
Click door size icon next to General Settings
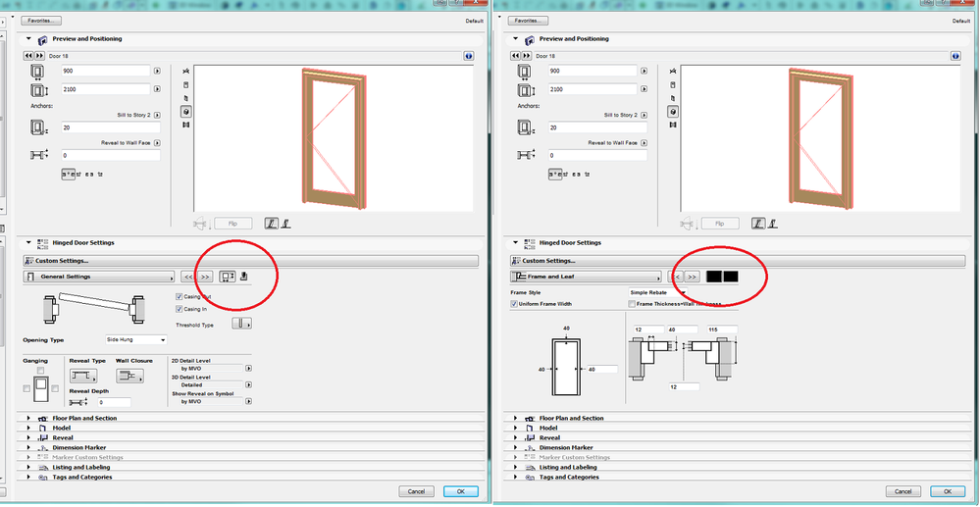point(228,277)
